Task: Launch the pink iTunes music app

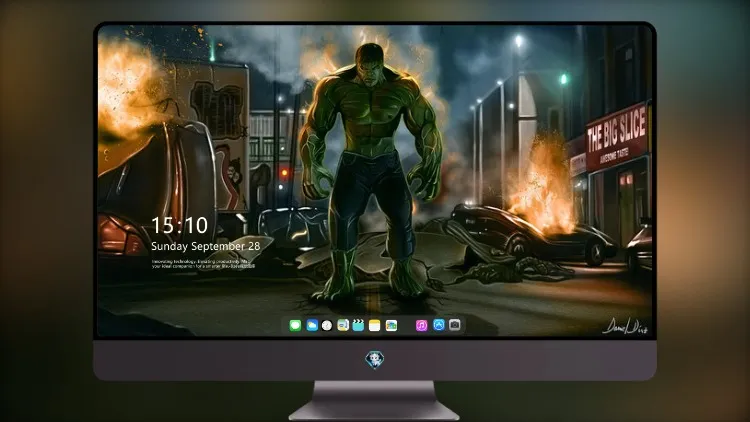Action: (421, 326)
